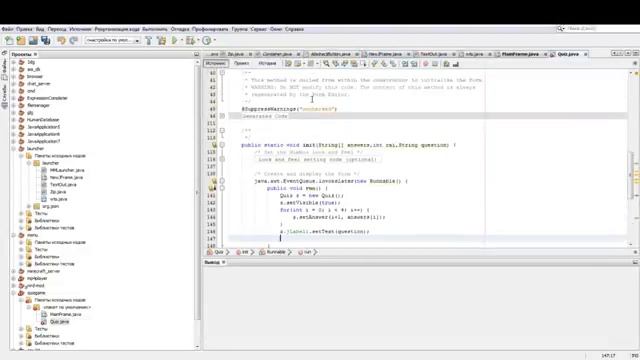Screen dimensions: 640x360
Task: Select Zip.java in project tree
Action: click(x=58, y=192)
